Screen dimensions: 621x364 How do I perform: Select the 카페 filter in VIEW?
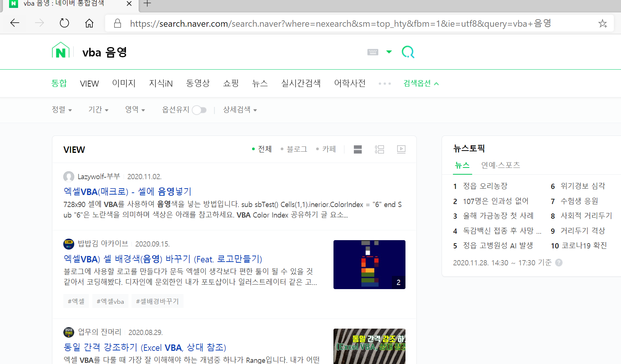[x=326, y=149]
